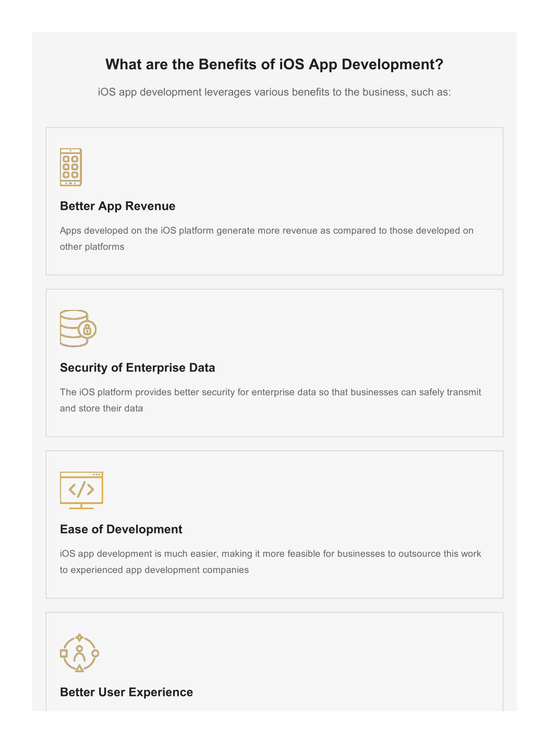The width and height of the screenshot is (534, 756).
Task: Click the phone app grid icon
Action: [71, 167]
